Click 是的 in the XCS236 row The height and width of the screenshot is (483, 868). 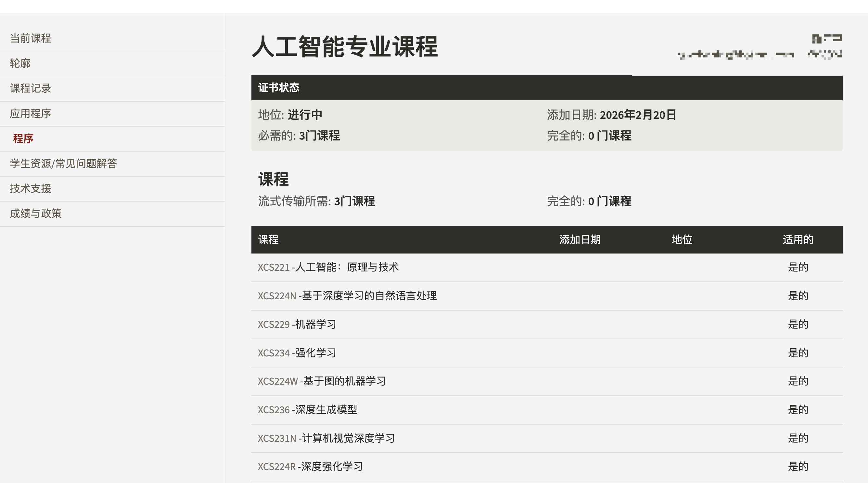[x=798, y=410]
